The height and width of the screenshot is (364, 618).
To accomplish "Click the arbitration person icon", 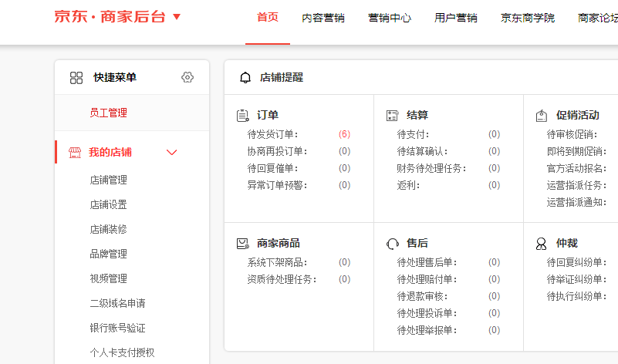I will click(x=542, y=244).
